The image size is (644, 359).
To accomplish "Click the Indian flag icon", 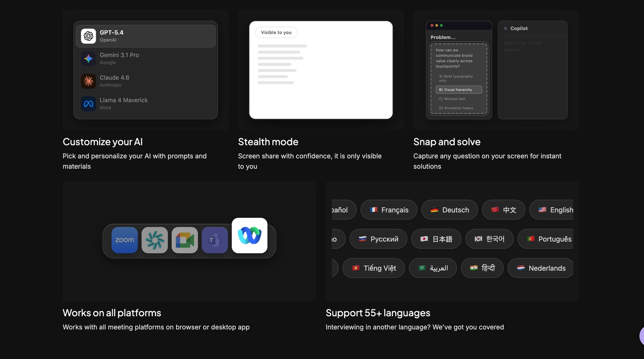I will [x=474, y=268].
